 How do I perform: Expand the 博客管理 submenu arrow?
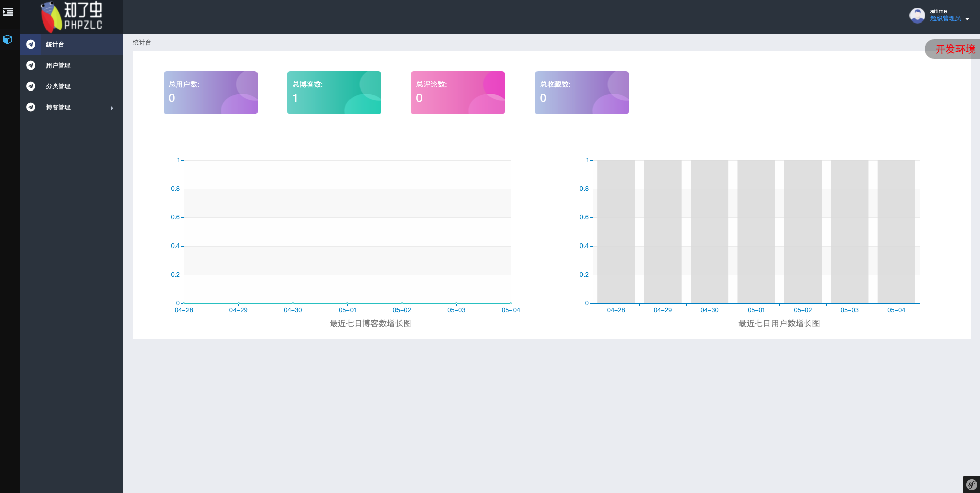tap(112, 108)
